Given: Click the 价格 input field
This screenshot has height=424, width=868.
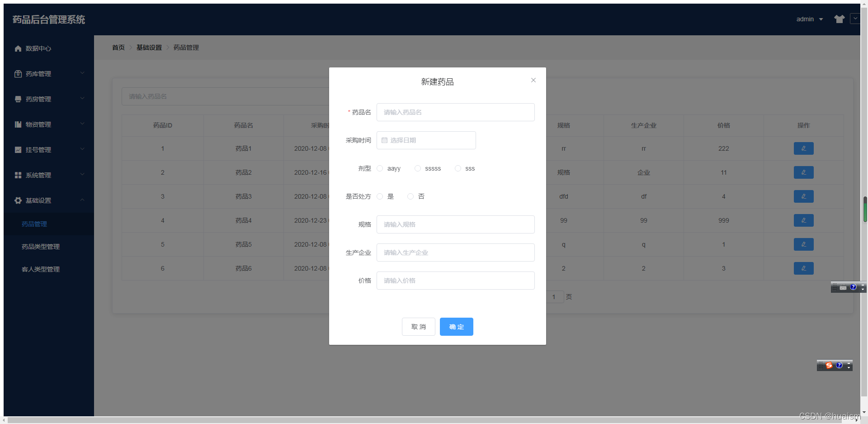Looking at the screenshot, I should point(455,281).
